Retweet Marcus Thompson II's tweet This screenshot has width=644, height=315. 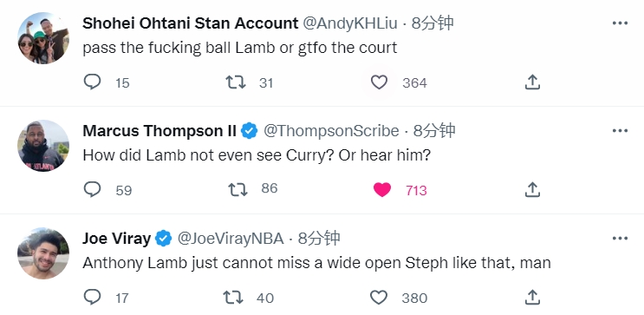point(237,189)
